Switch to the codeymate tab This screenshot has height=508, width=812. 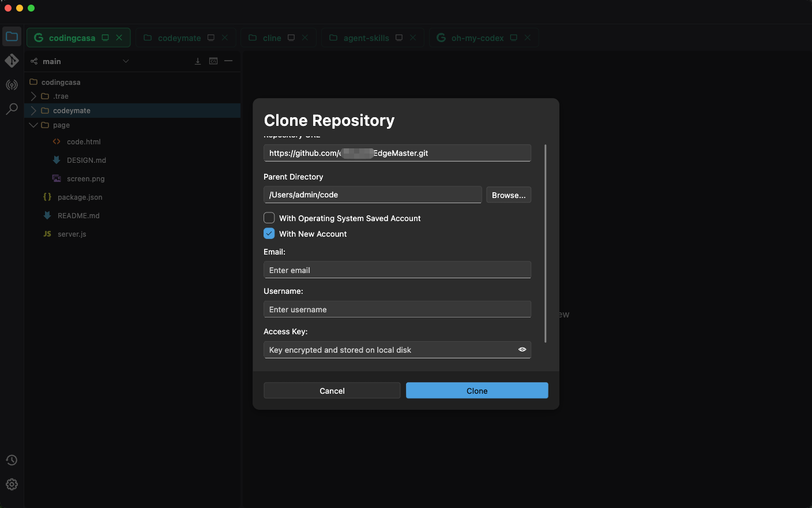(179, 38)
